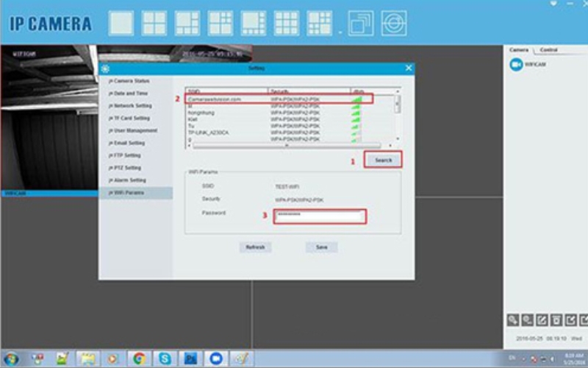Screen dimensions: 588x368
Task: Select the Alarm Setting menu item
Action: [130, 180]
